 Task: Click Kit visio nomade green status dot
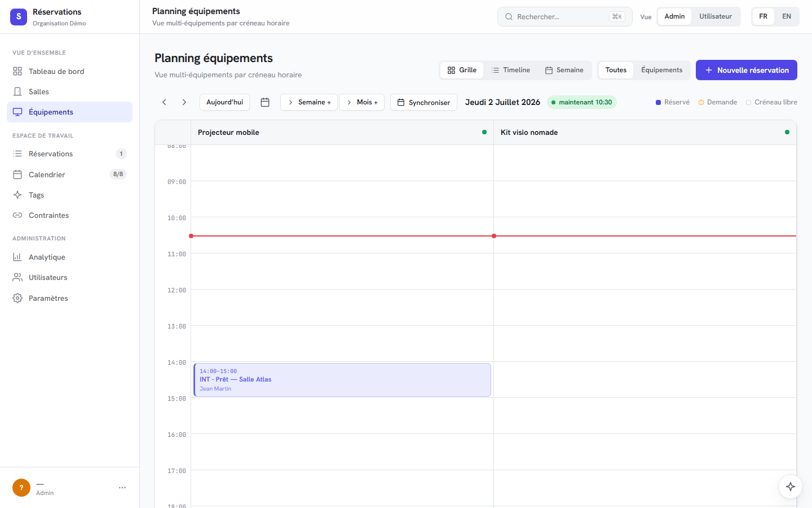787,132
